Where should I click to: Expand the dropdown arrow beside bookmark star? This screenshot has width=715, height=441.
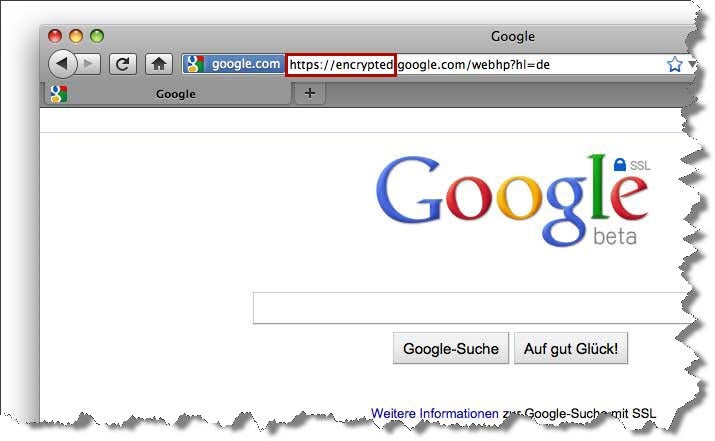pos(692,64)
